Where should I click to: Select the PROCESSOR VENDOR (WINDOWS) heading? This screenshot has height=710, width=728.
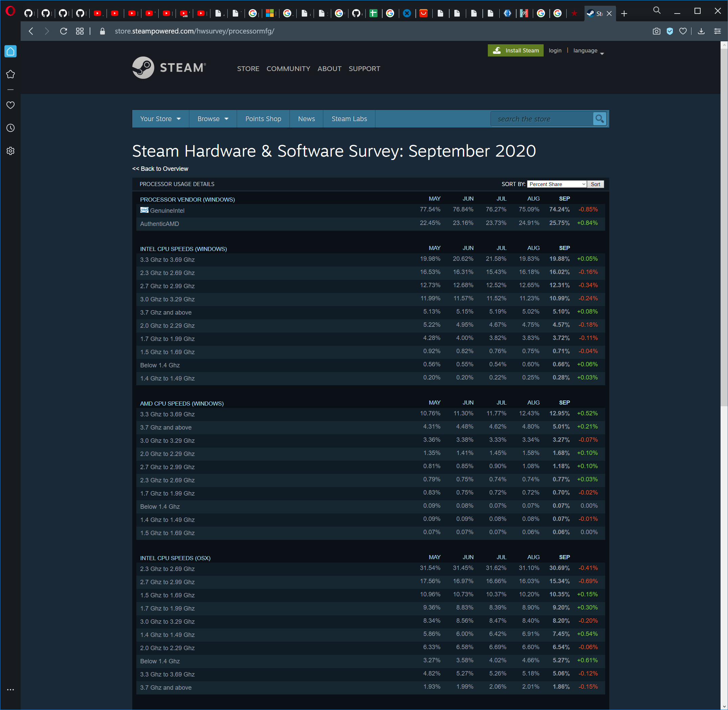[x=188, y=200]
